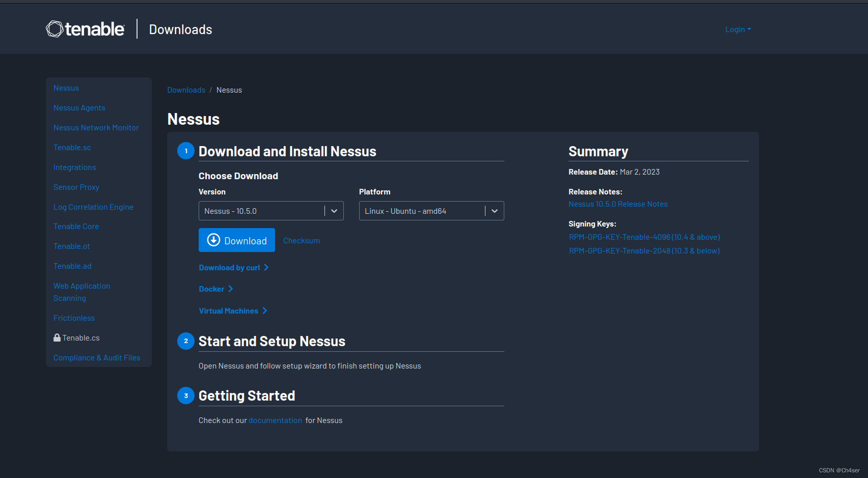Open Tenable.ot in the sidebar
Image resolution: width=868 pixels, height=478 pixels.
click(x=72, y=246)
